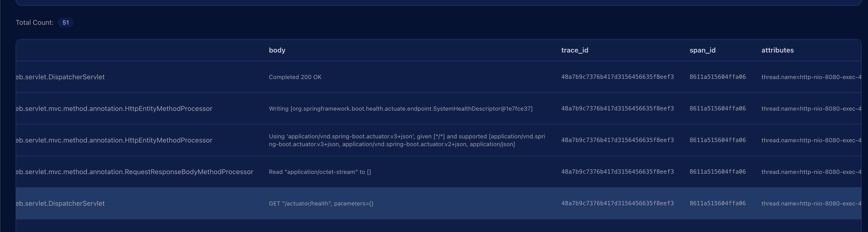
Task: Click the RequestResponseBodyMethodProcessor logger cell
Action: (135, 172)
